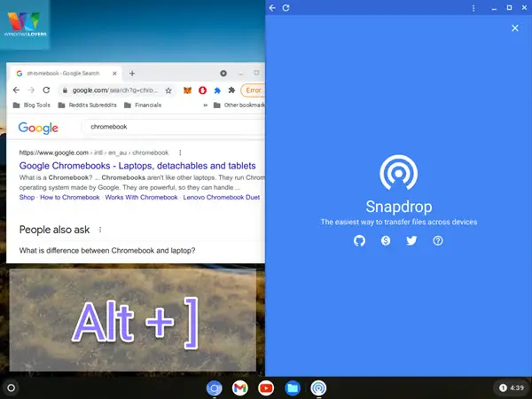
Task: Open the Reddits Subreddits bookmarks folder
Action: click(x=87, y=106)
